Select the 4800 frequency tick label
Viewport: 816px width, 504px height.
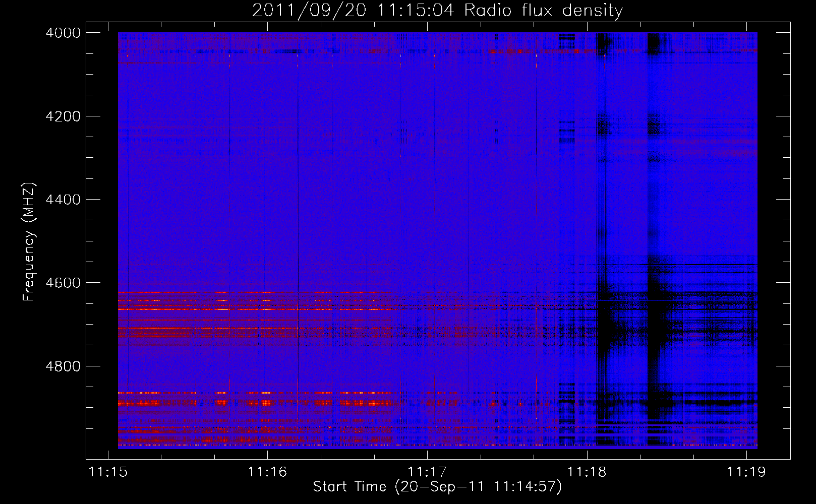click(x=63, y=366)
